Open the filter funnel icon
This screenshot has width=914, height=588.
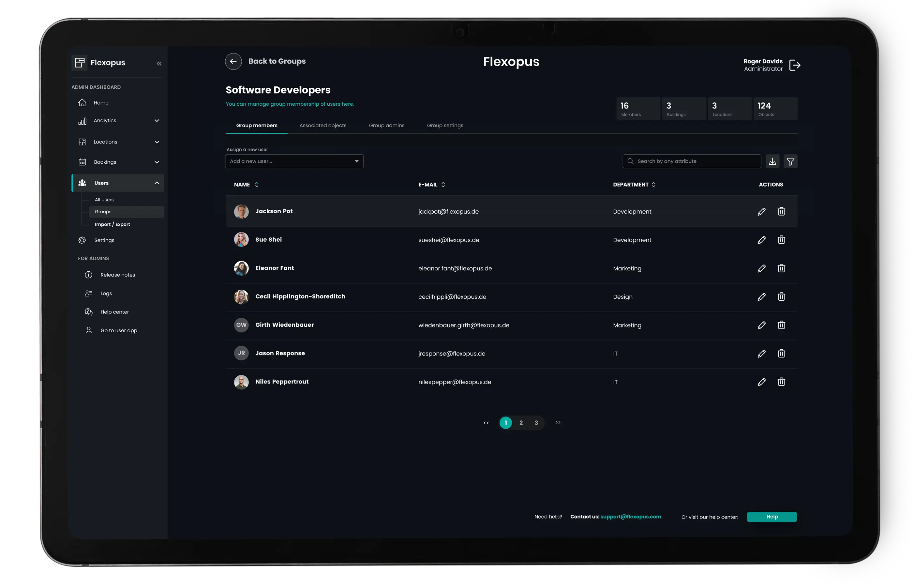point(790,161)
